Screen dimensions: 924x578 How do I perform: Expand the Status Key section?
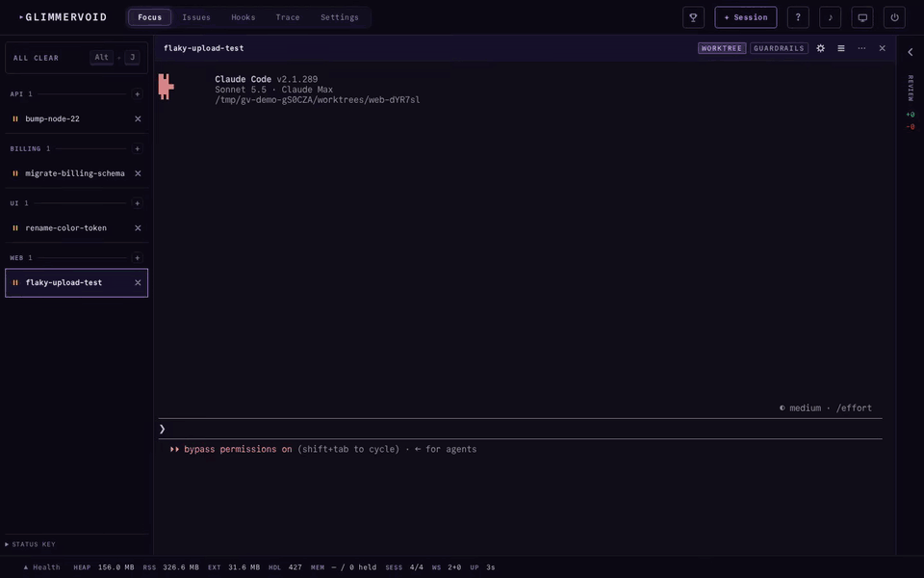pos(30,544)
